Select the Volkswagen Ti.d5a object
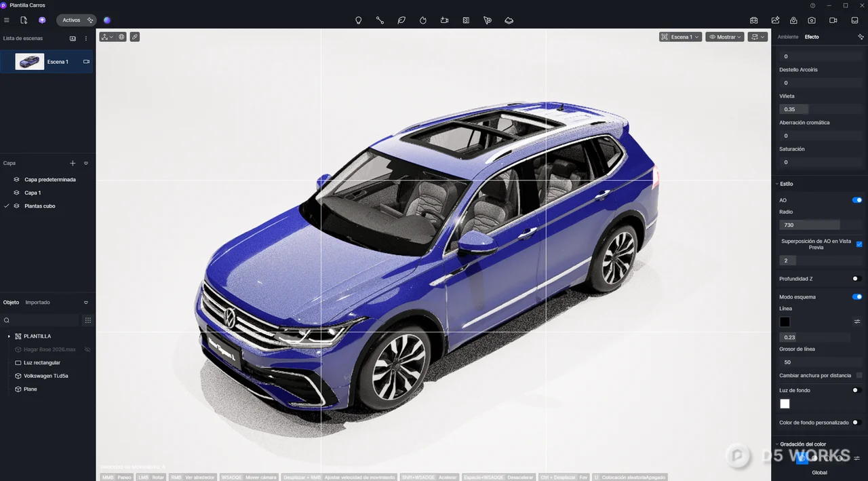Image resolution: width=868 pixels, height=481 pixels. point(47,376)
